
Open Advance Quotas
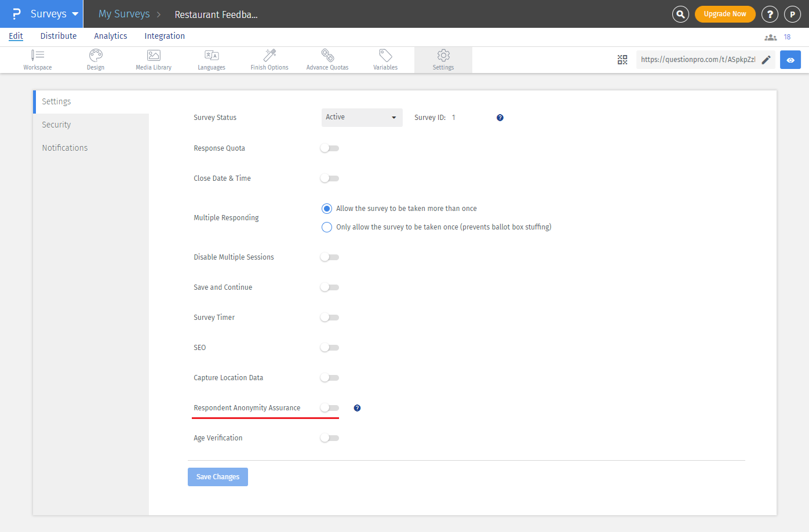pyautogui.click(x=327, y=59)
